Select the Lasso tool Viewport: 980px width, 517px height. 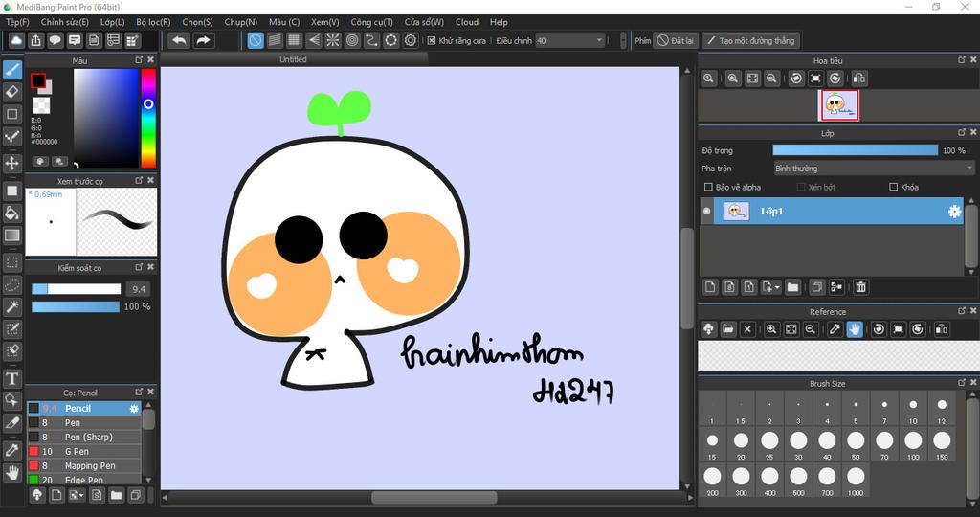[11, 285]
